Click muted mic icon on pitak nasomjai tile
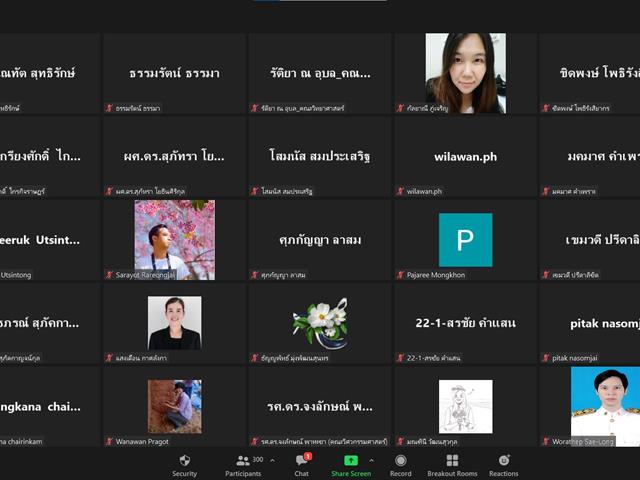 (546, 358)
